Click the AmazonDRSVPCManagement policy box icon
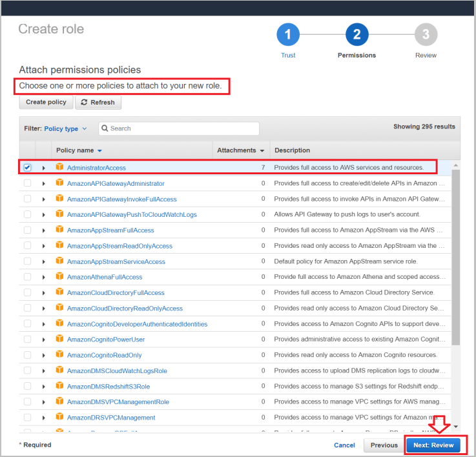The height and width of the screenshot is (457, 476). pyautogui.click(x=59, y=416)
